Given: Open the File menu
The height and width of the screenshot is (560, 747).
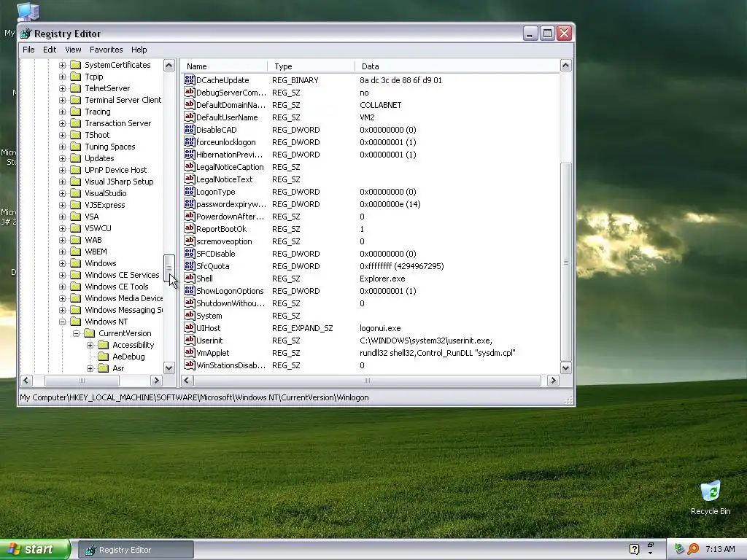Looking at the screenshot, I should click(x=28, y=50).
